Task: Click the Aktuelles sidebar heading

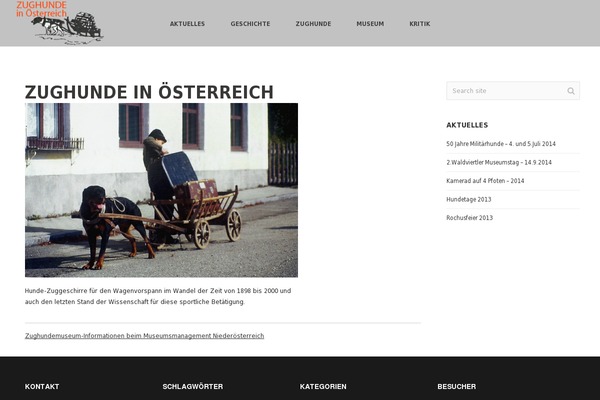Action: (x=467, y=125)
